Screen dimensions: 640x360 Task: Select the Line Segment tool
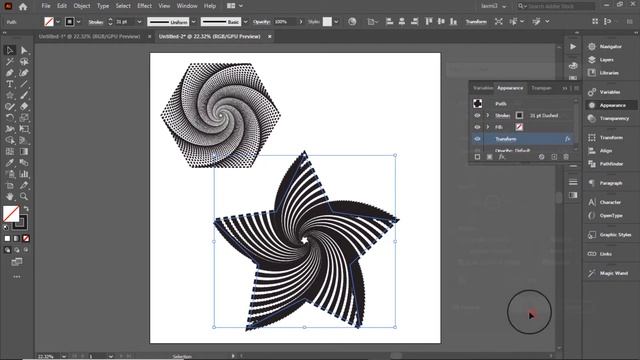coord(24,84)
